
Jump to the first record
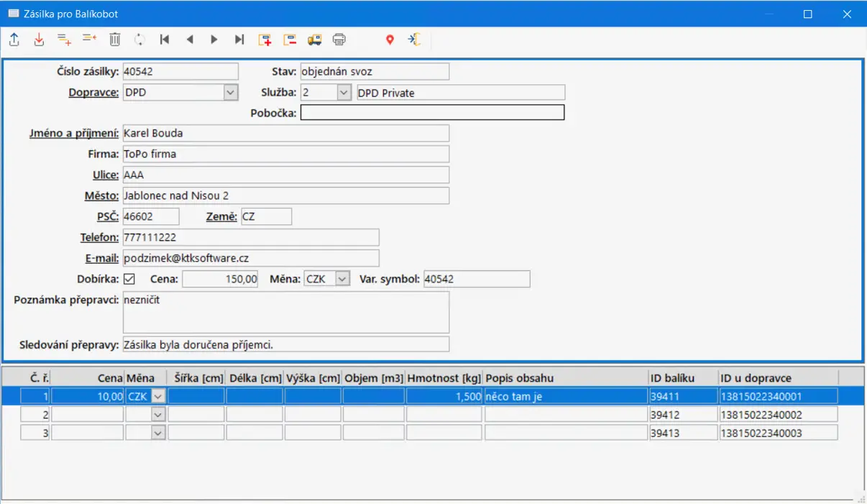point(165,40)
